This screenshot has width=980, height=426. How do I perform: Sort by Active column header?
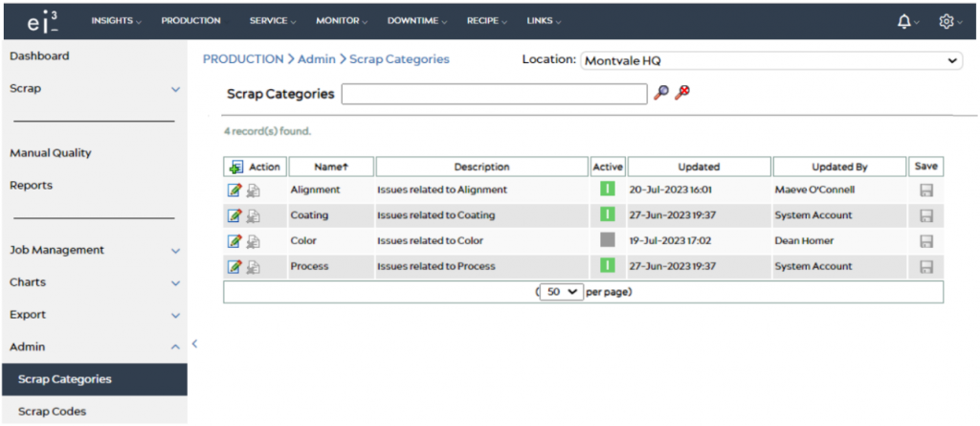tap(608, 167)
